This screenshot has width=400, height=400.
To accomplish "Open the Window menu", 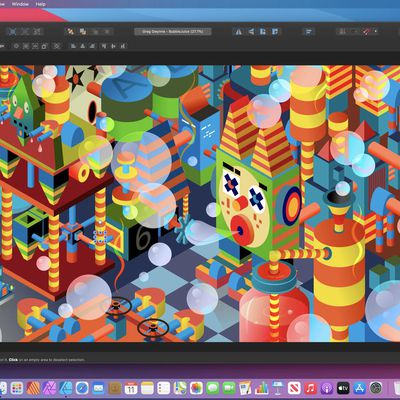I will 20,4.
